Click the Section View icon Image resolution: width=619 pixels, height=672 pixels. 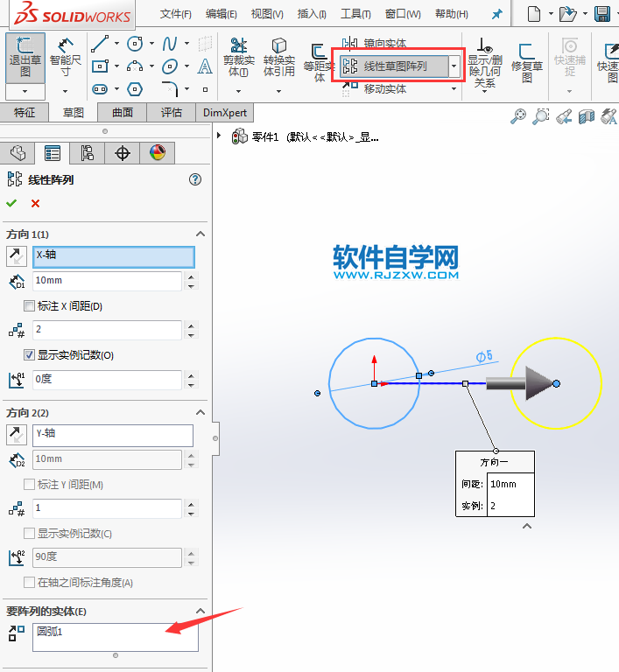[x=587, y=116]
